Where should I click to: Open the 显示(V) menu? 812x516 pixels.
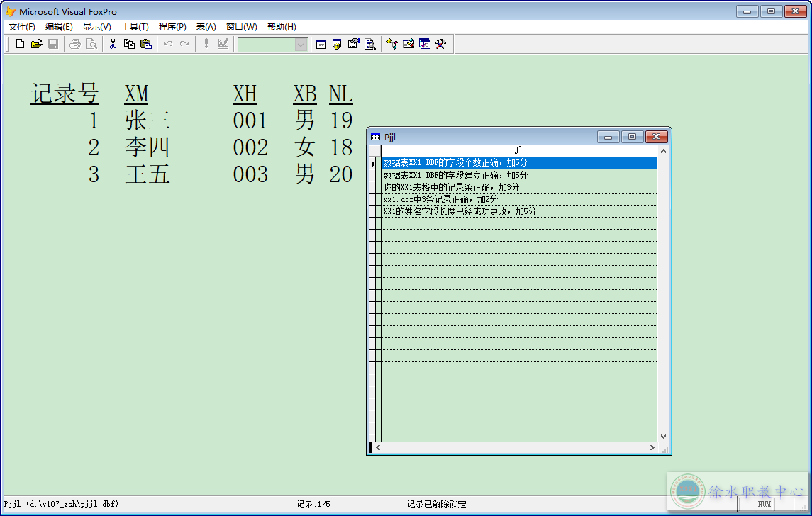click(x=97, y=27)
